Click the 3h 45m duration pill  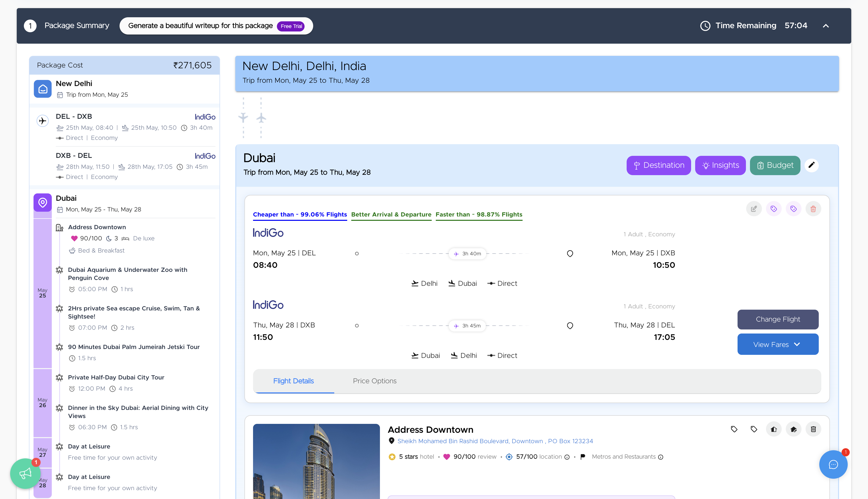coord(468,326)
